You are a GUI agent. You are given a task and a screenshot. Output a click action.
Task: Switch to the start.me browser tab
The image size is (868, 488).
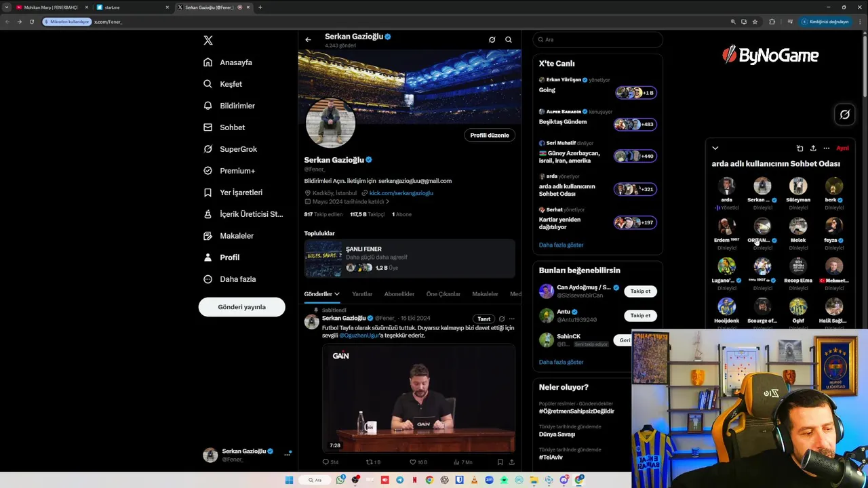(x=132, y=7)
